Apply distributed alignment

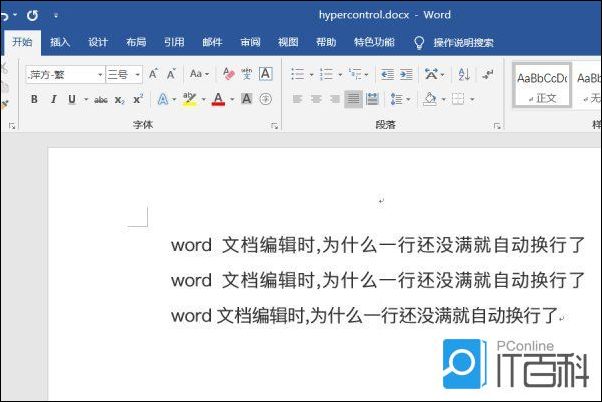pos(372,99)
